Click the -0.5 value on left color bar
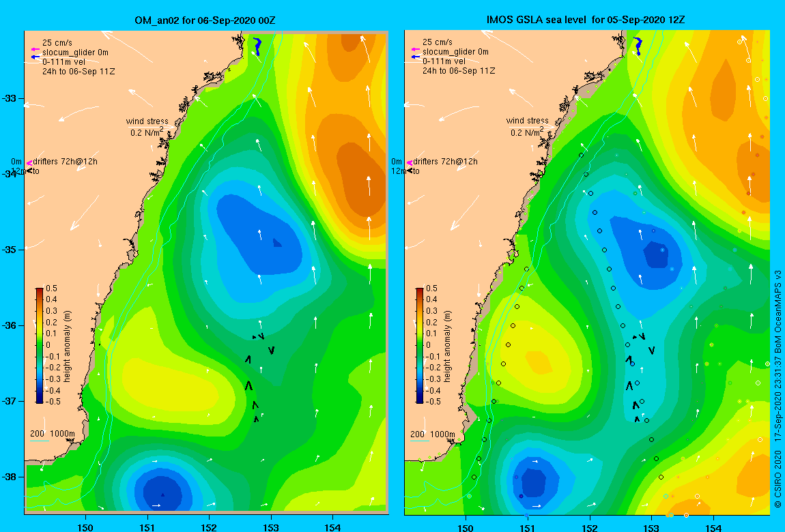Image resolution: width=785 pixels, height=532 pixels. click(x=53, y=402)
